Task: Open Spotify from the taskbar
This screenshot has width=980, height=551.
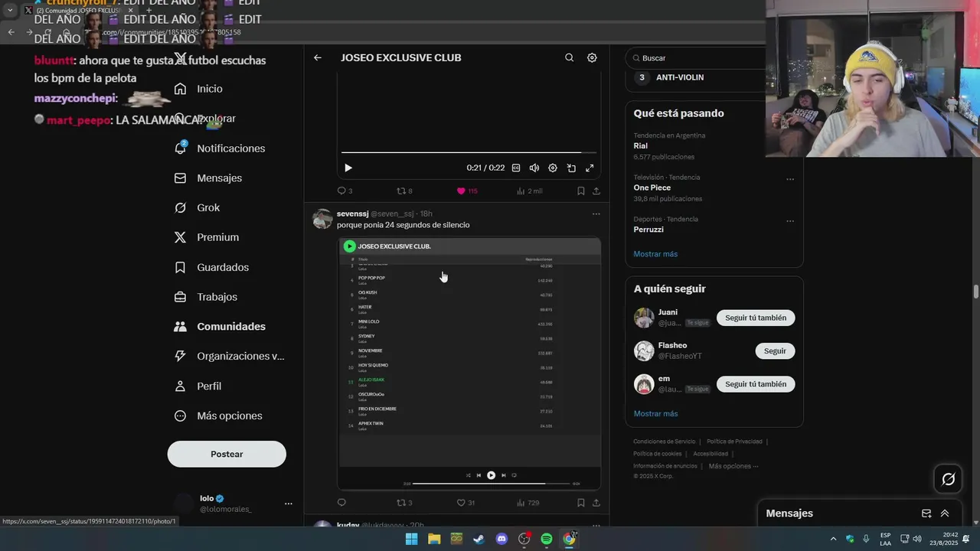Action: click(x=547, y=539)
